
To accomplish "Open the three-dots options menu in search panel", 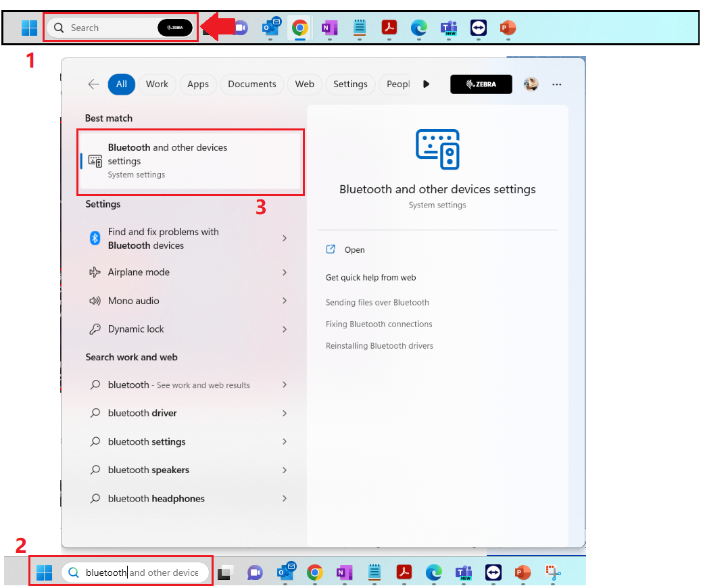I will click(557, 84).
